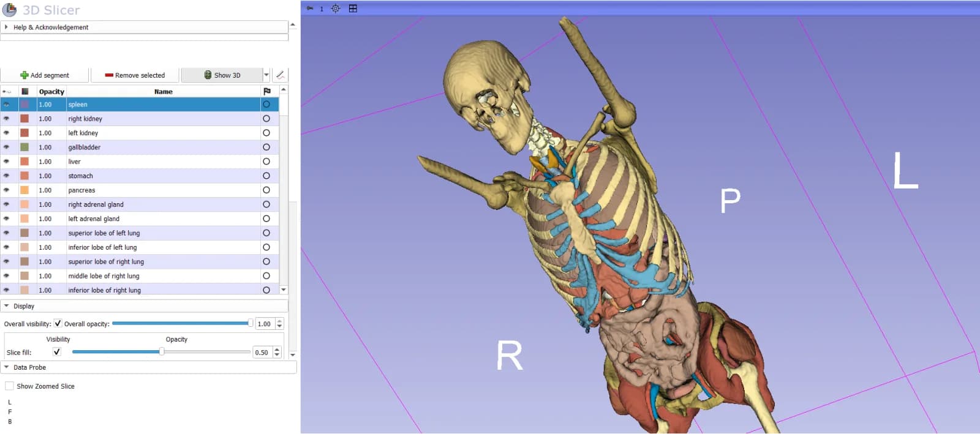Screen dimensions: 980x434
Task: Toggle stomach segment visibility
Action: pyautogui.click(x=7, y=176)
